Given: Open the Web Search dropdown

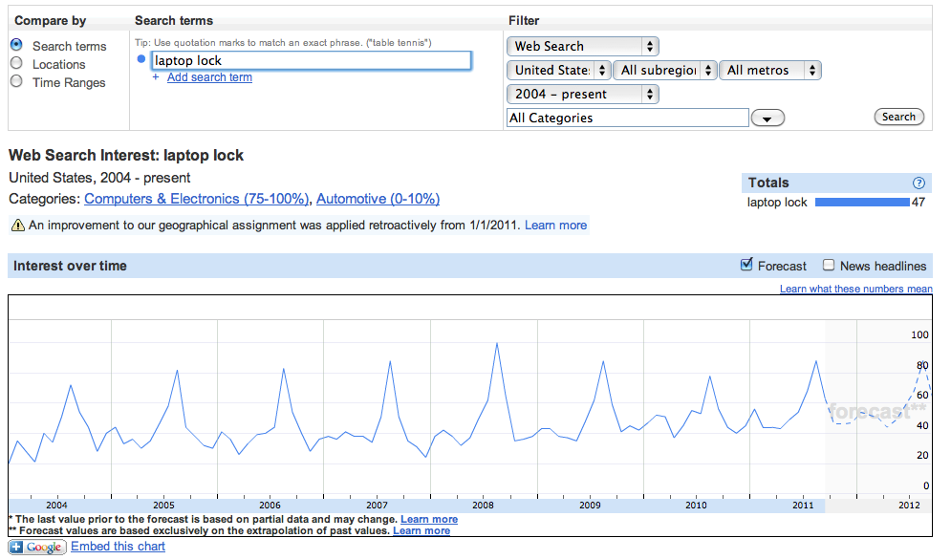Looking at the screenshot, I should pyautogui.click(x=583, y=46).
